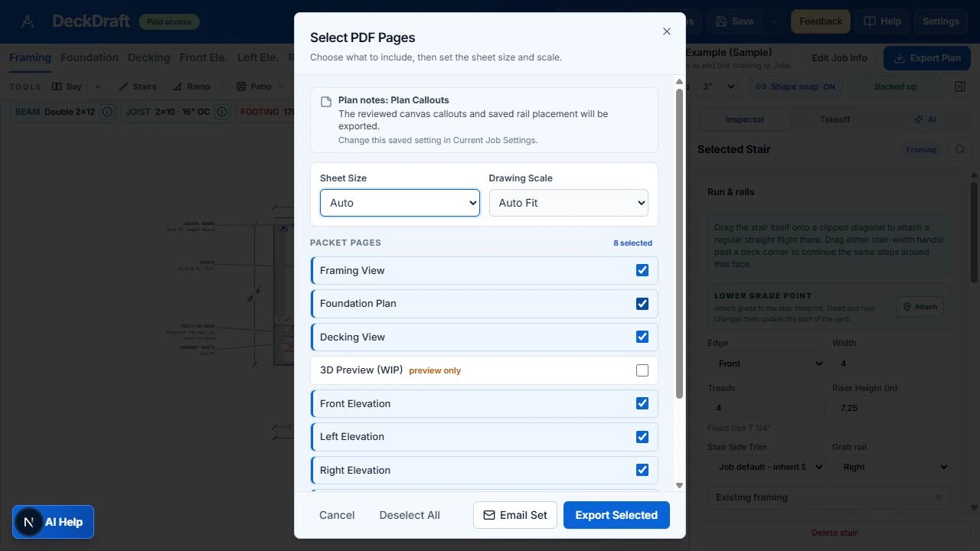
Task: Click the dialog's vertical scrollbar
Action: coord(679,243)
